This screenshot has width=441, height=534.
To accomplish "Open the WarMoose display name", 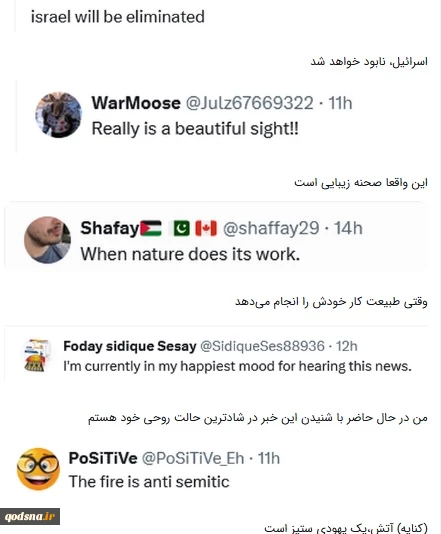I will click(x=136, y=103).
